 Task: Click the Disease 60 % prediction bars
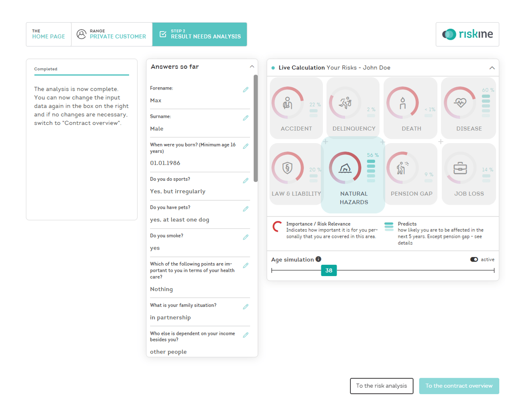pos(486,106)
